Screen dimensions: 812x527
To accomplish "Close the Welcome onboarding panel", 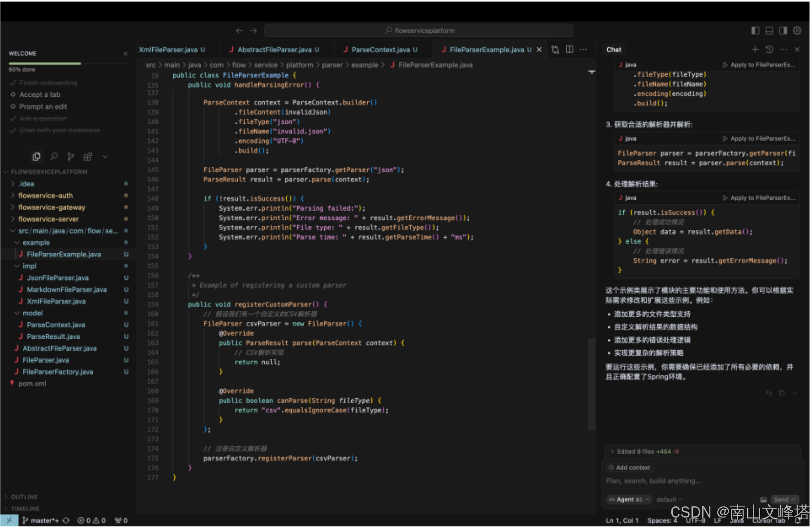I will coord(125,54).
